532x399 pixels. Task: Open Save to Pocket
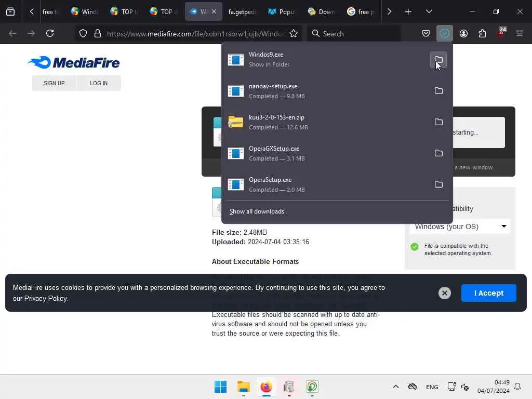[426, 34]
